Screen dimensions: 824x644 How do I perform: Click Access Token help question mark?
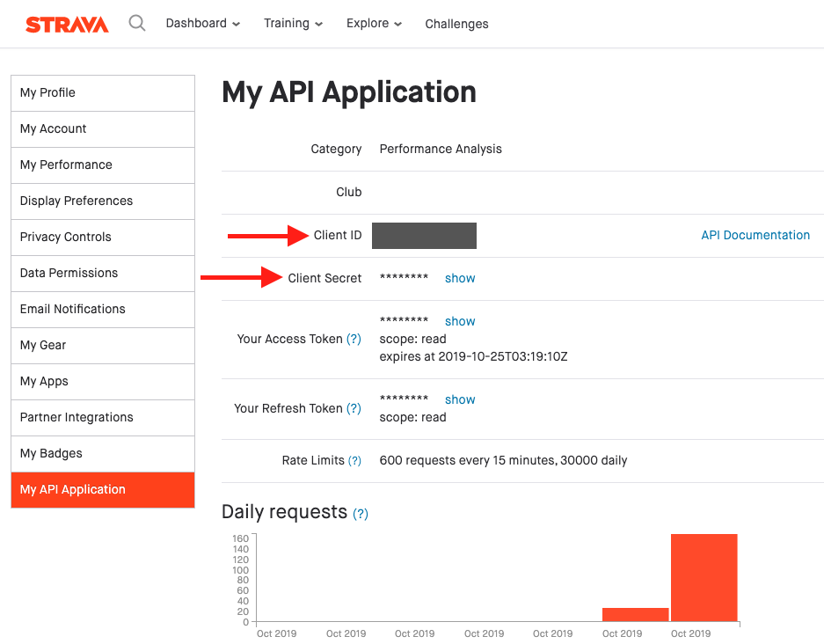click(x=354, y=339)
